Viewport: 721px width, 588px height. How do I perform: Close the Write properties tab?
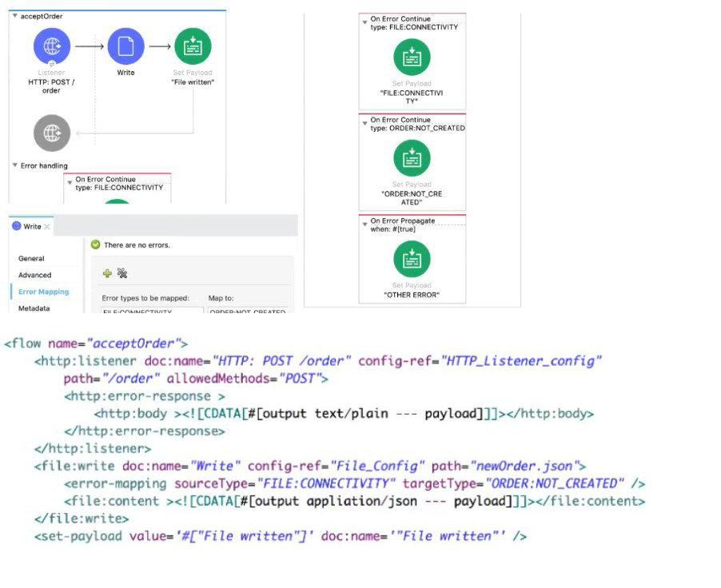[x=47, y=227]
